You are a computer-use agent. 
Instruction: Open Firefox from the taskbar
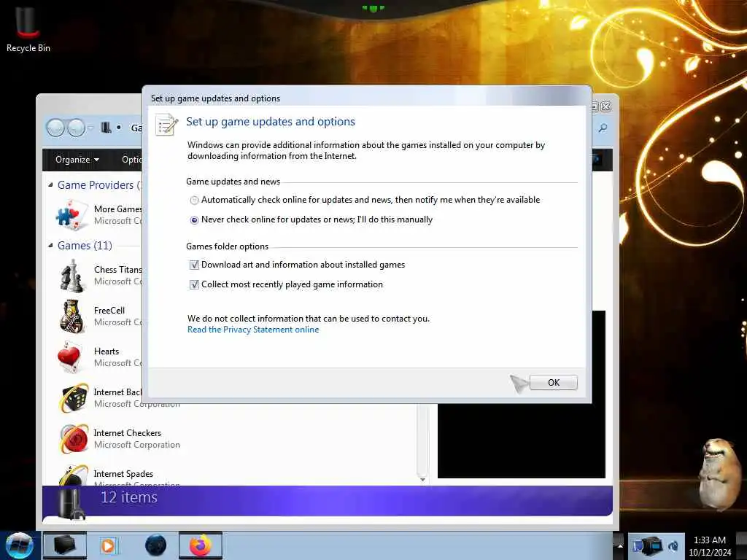click(x=201, y=545)
